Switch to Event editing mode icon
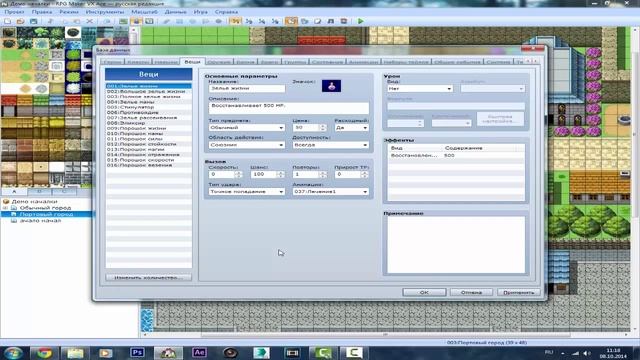Screen dimensions: 640x360 click(136, 21)
